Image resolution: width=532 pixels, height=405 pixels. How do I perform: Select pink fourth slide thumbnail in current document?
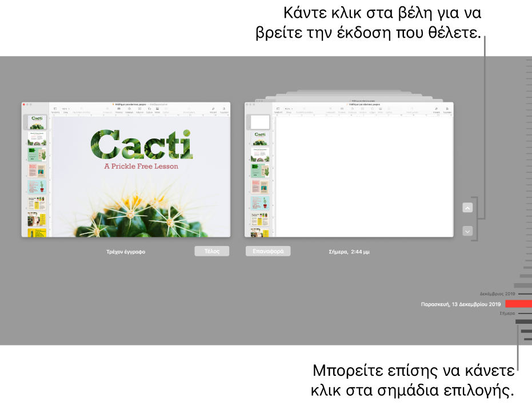tap(37, 171)
